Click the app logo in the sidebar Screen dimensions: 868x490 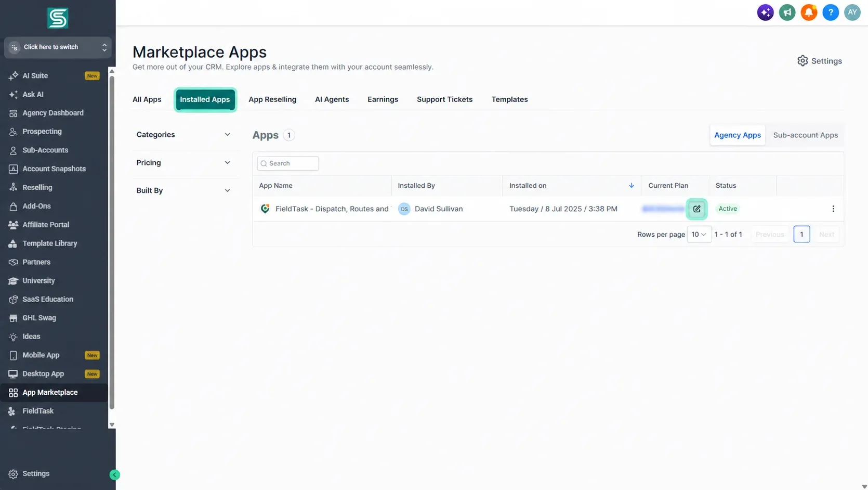point(58,18)
